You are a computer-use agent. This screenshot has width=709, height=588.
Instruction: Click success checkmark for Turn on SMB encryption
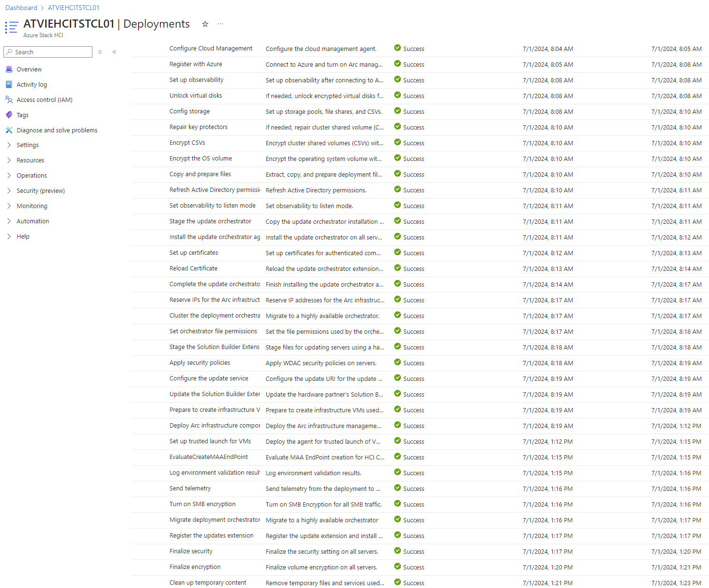point(398,503)
